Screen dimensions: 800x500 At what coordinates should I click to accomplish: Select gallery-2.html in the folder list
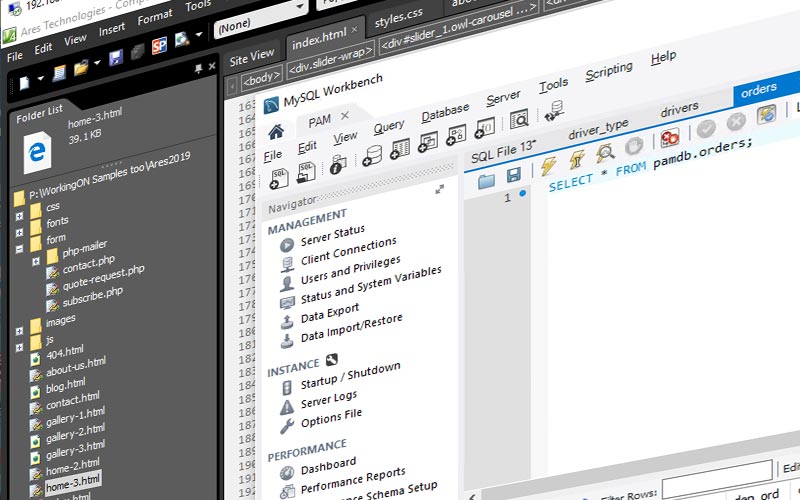point(75,433)
